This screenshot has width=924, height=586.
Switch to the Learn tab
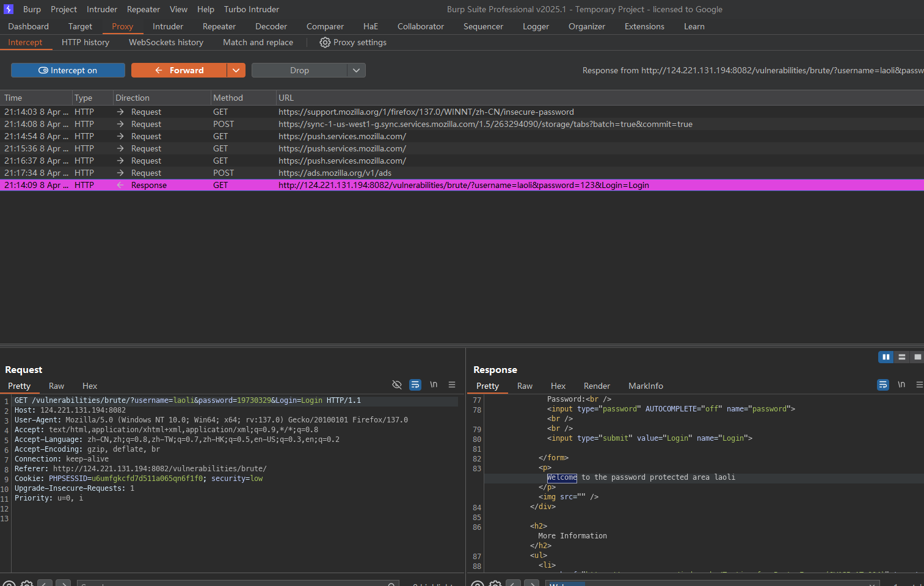click(694, 26)
